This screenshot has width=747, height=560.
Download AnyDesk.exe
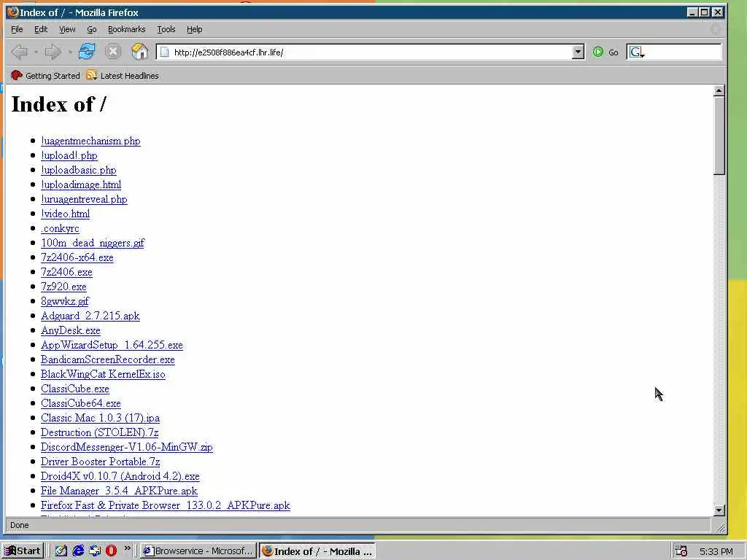(71, 330)
